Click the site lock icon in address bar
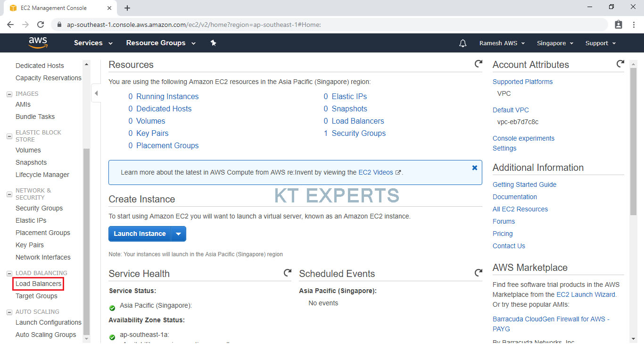This screenshot has width=644, height=344. pos(59,25)
